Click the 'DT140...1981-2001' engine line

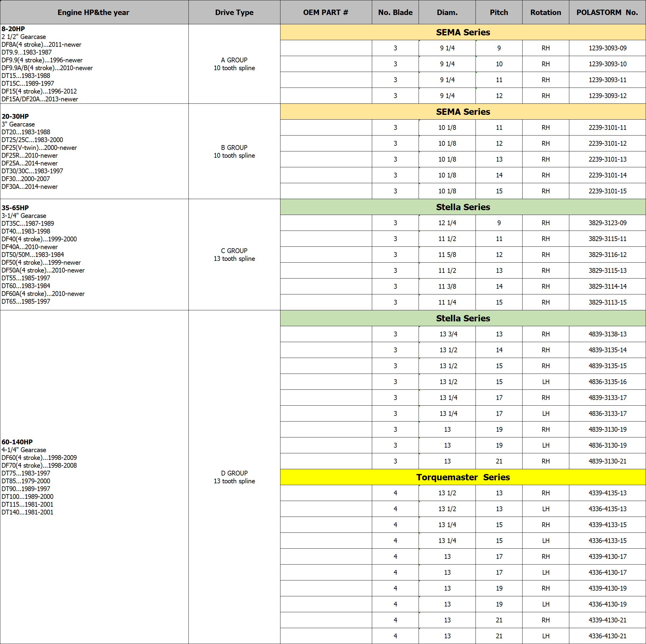[28, 512]
